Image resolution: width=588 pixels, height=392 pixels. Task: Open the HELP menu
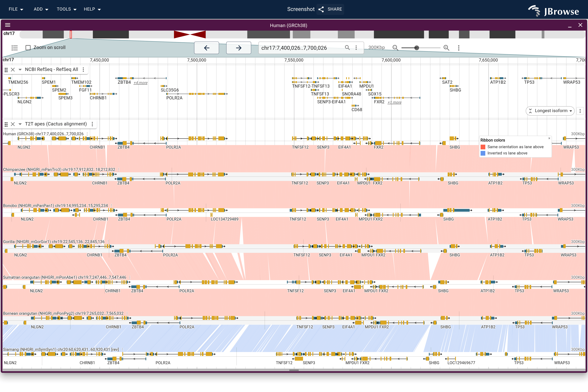click(92, 9)
